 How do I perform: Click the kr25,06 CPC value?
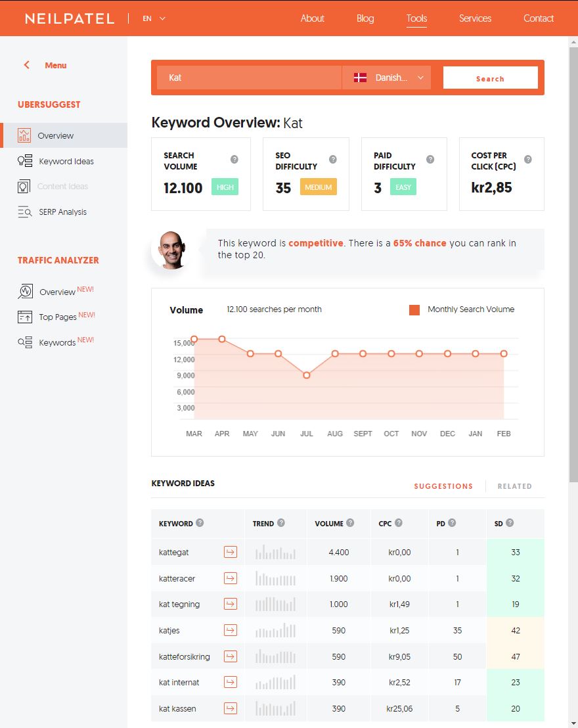point(399,708)
